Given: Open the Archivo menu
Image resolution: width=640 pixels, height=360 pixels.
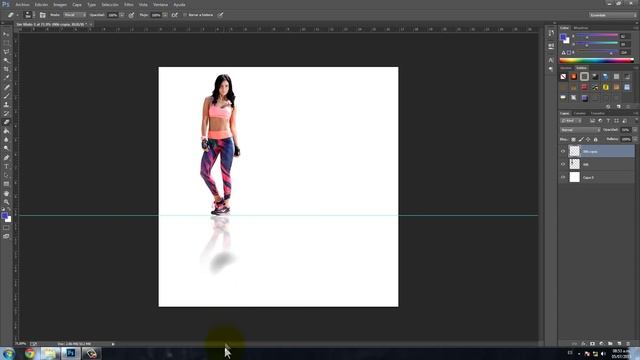Looking at the screenshot, I should coord(22,4).
